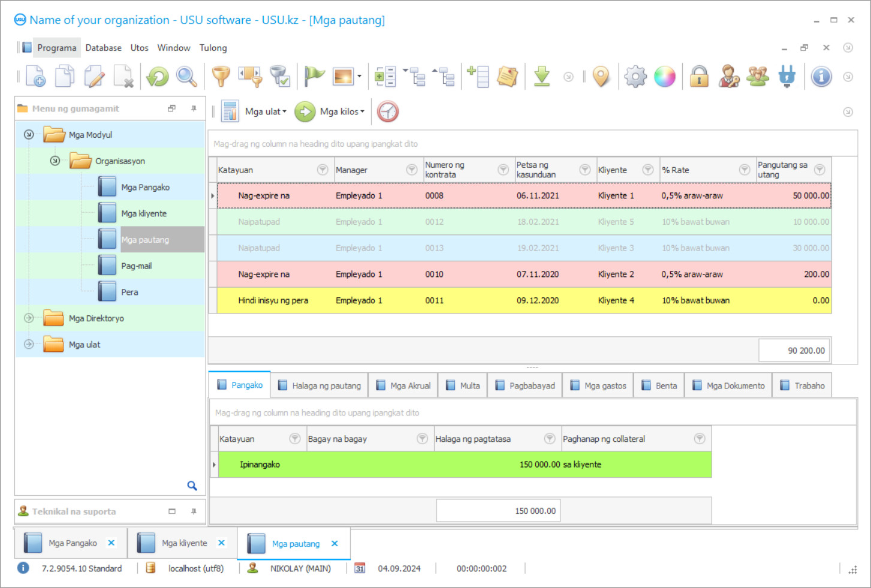
Task: Pin the Menu ng gumagamit panel
Action: tap(194, 108)
